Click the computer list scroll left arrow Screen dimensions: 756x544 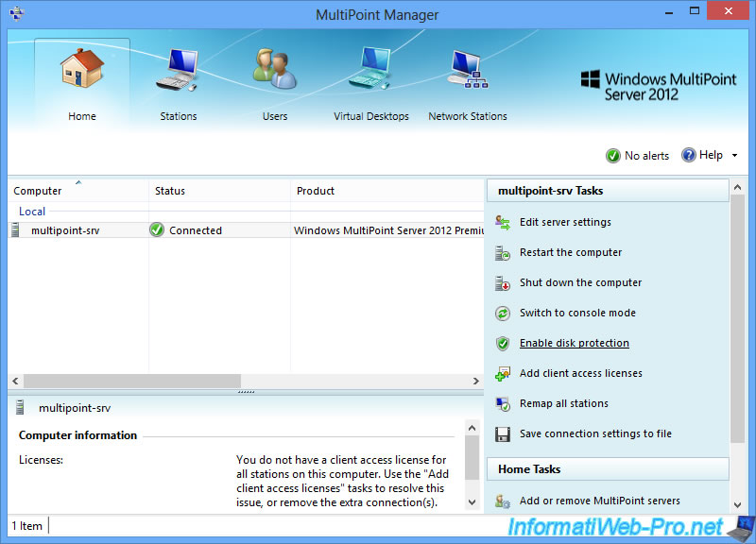[16, 382]
